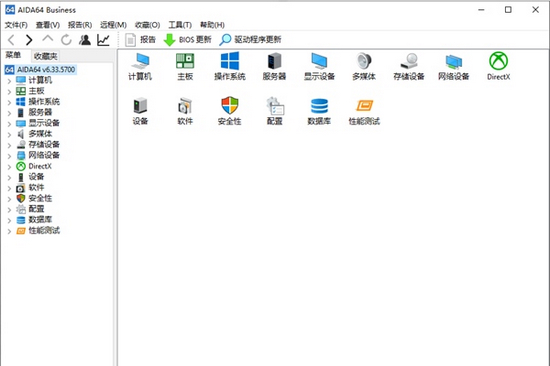
Task: Open the 性能测试 benchmark icon in main pane
Action: [x=364, y=111]
